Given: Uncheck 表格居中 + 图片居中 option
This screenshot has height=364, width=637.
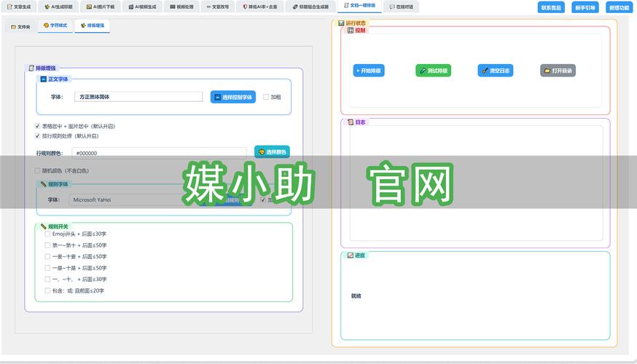Looking at the screenshot, I should coord(38,126).
